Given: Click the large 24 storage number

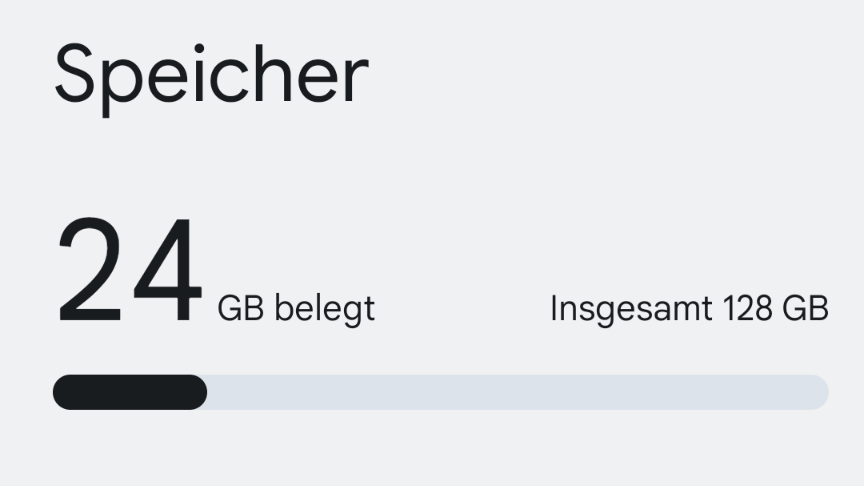Looking at the screenshot, I should click(x=129, y=273).
